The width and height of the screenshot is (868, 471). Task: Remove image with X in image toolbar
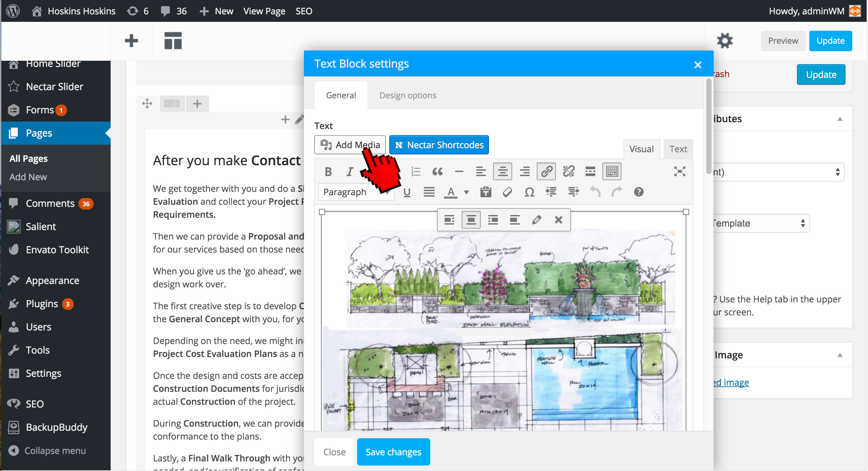coord(558,220)
